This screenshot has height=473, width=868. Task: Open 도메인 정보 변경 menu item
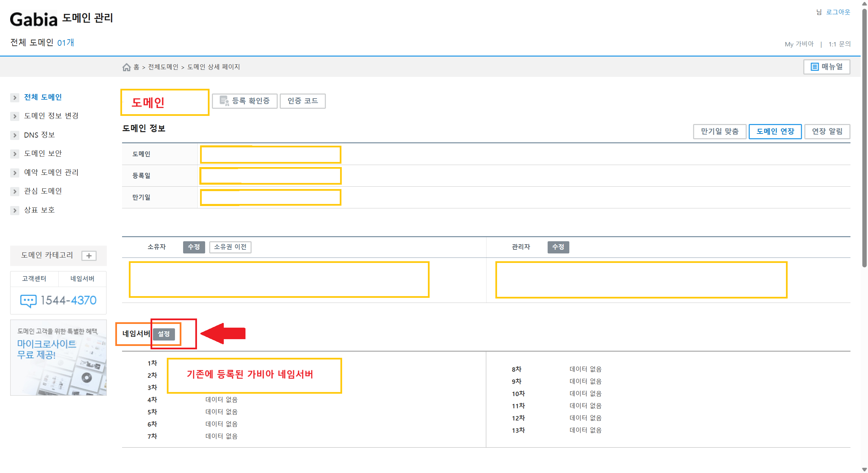point(51,116)
